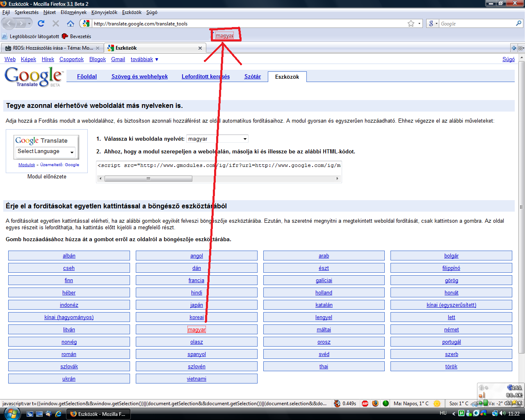
Task: Click the network connection tray icon
Action: pos(495,413)
